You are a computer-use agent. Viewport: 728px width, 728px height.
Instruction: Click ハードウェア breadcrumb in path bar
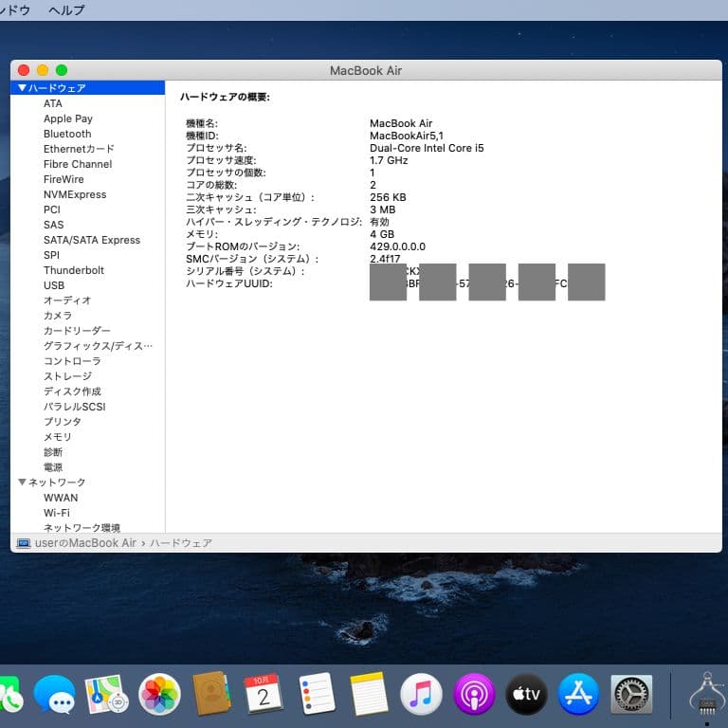(x=181, y=543)
